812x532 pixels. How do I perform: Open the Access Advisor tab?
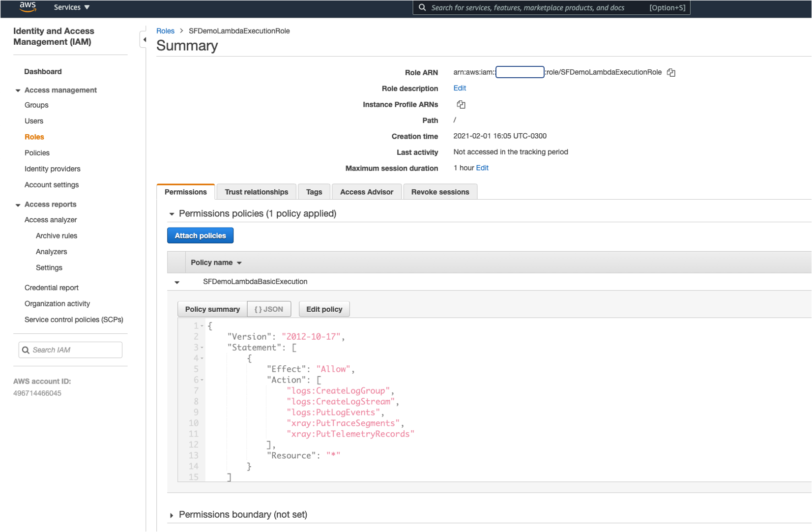tap(366, 192)
